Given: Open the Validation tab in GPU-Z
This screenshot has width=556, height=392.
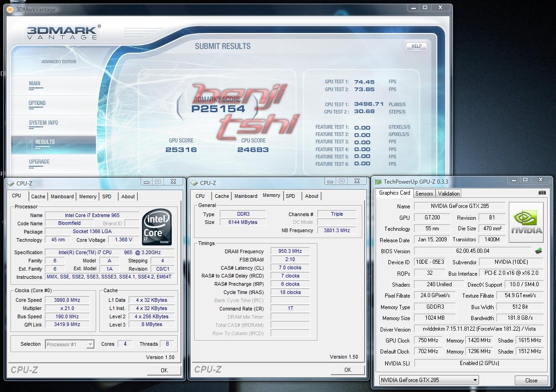Looking at the screenshot, I should coord(449,194).
